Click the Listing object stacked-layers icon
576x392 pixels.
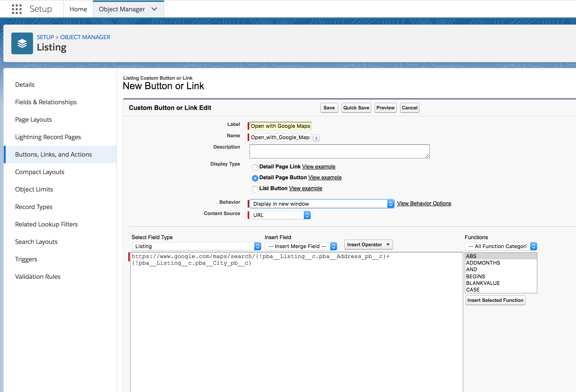click(x=22, y=43)
